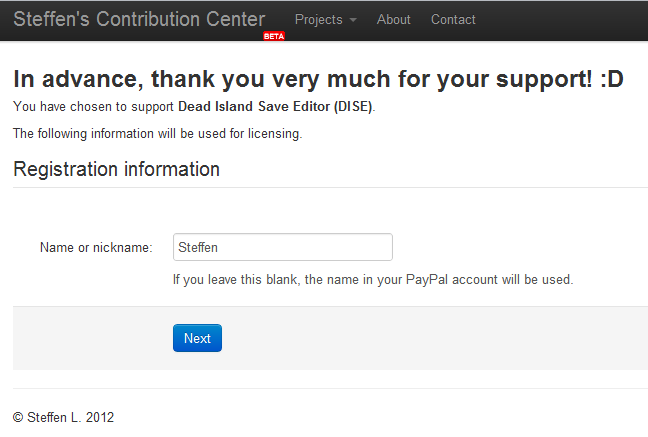Click the 'Name or nickname:' label
The image size is (648, 437).
coord(96,247)
